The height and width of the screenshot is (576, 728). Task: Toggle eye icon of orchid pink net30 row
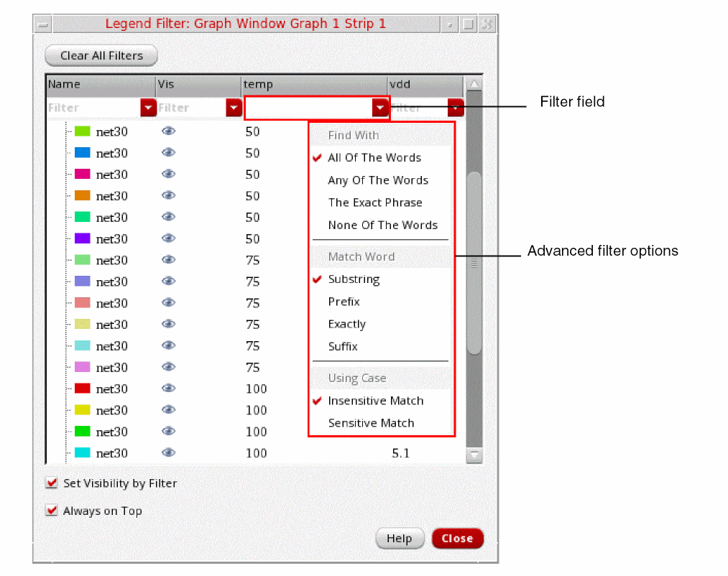(x=169, y=367)
